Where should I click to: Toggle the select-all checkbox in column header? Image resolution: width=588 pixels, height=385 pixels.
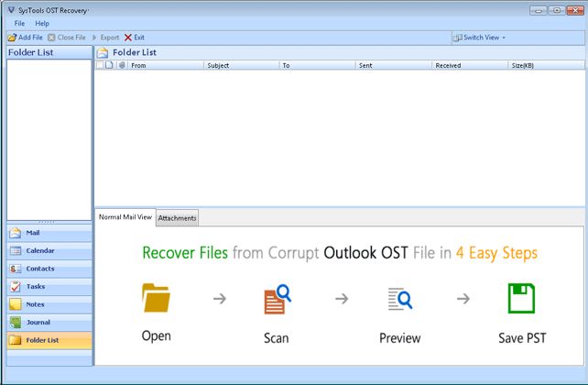coord(100,65)
